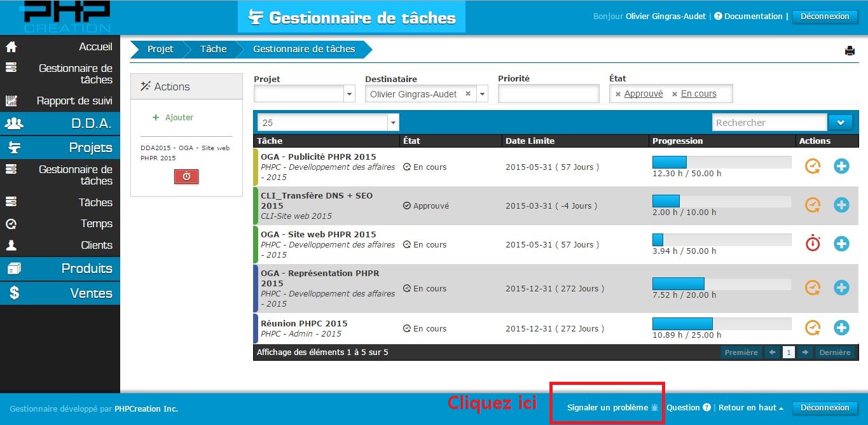
Task: Click the Accueil home icon in sidebar
Action: click(11, 47)
